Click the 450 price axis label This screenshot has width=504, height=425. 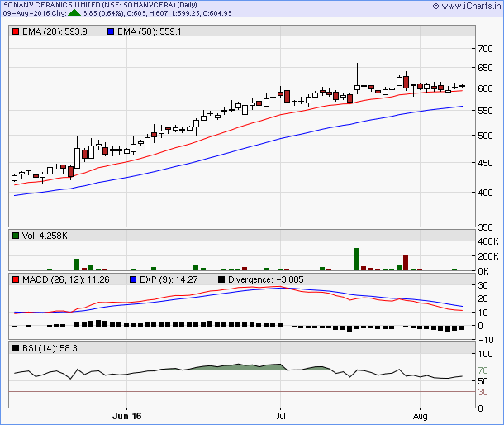pos(485,163)
